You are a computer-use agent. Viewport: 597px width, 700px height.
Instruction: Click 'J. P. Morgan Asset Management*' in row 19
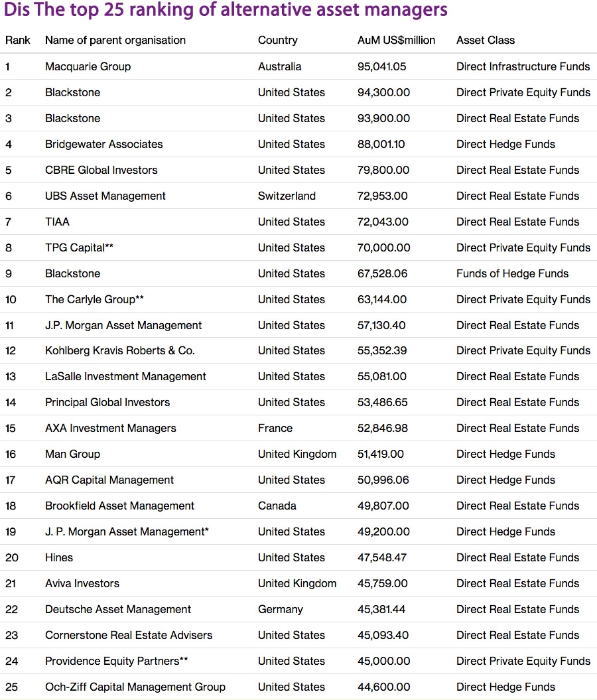(127, 531)
